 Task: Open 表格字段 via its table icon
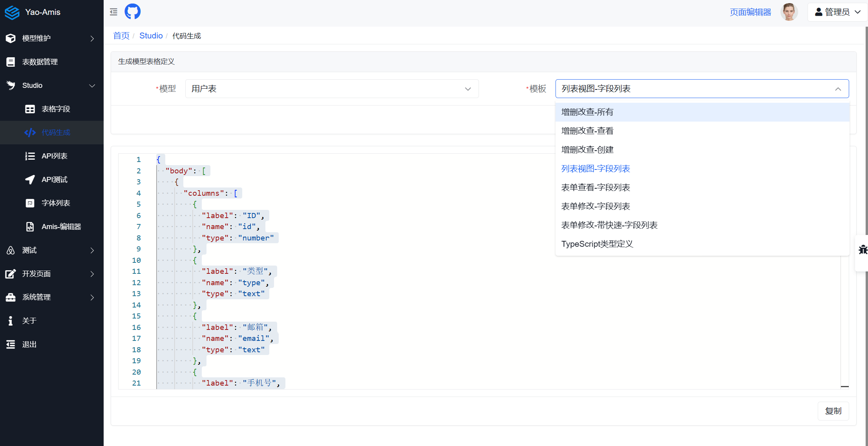pos(30,109)
